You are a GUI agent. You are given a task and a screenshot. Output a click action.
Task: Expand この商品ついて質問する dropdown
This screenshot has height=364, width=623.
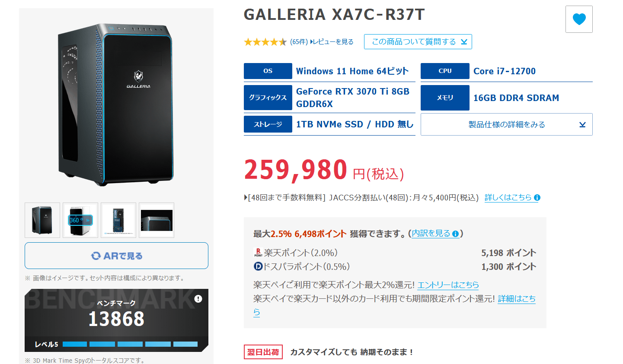point(418,42)
